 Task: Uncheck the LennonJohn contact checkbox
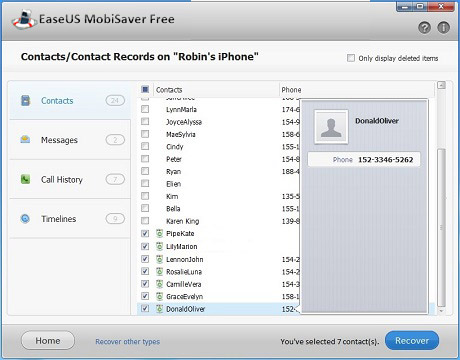145,259
